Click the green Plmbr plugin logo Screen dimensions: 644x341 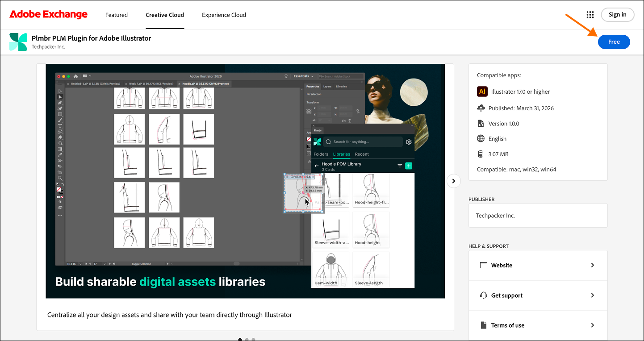(x=18, y=42)
